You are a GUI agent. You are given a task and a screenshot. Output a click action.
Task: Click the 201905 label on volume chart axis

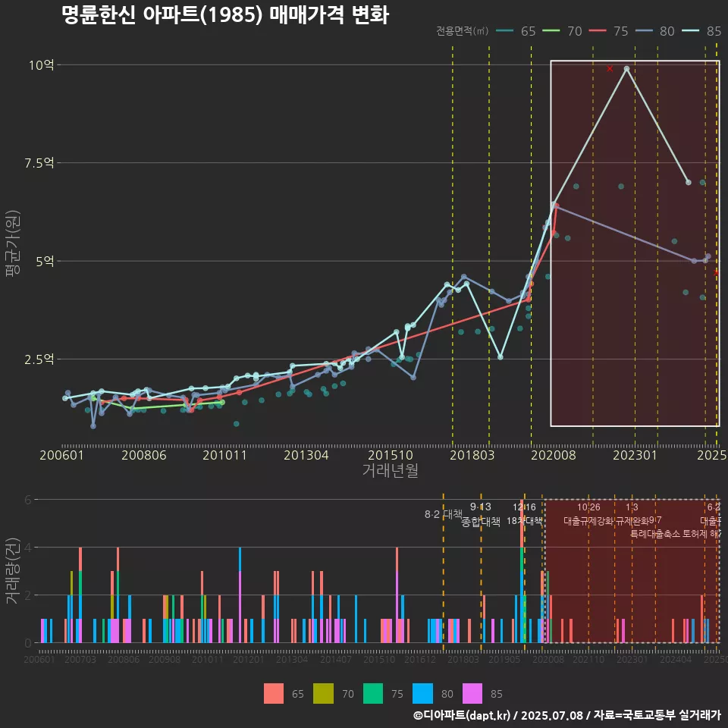(504, 659)
